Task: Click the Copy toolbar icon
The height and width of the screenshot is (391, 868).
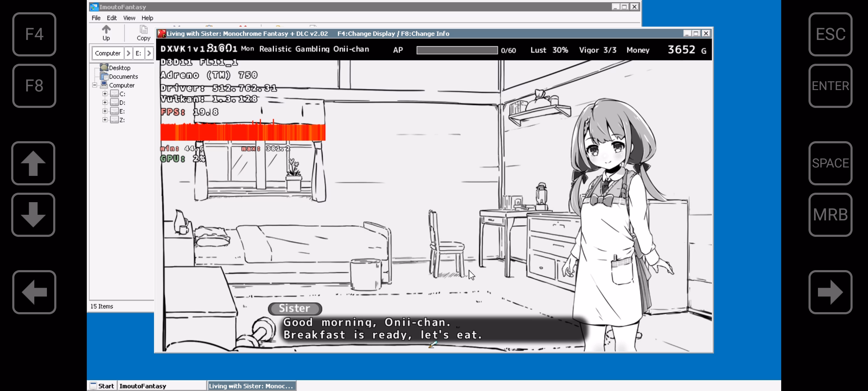Action: [x=143, y=33]
